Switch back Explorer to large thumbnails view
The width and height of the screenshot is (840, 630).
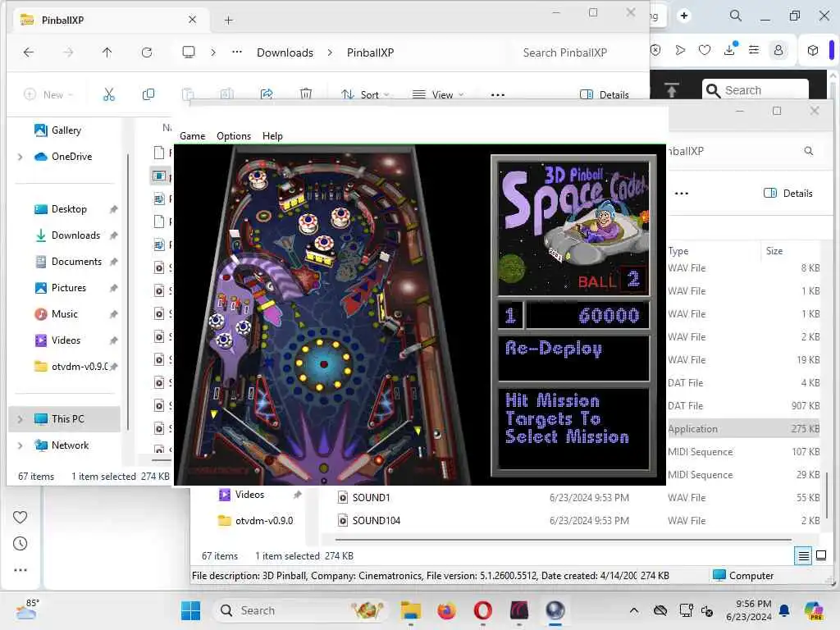coord(821,555)
